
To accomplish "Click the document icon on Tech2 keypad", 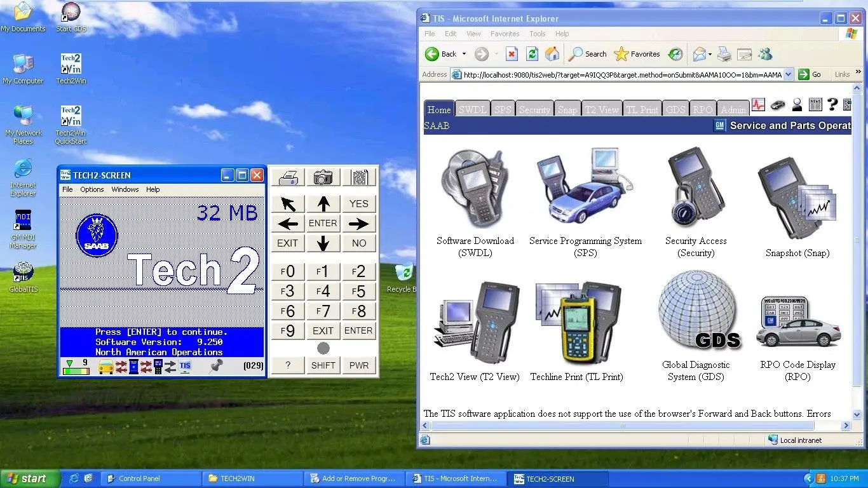I will point(359,177).
